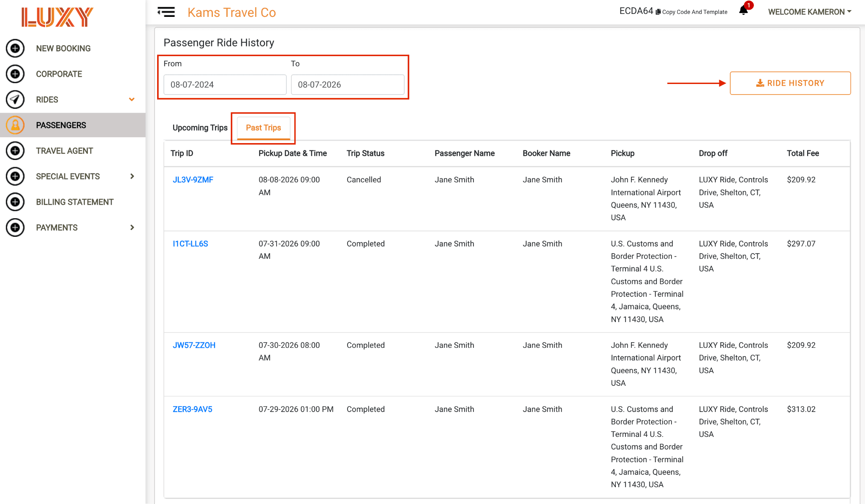Expand the Rides submenu chevron
865x504 pixels.
coord(132,100)
